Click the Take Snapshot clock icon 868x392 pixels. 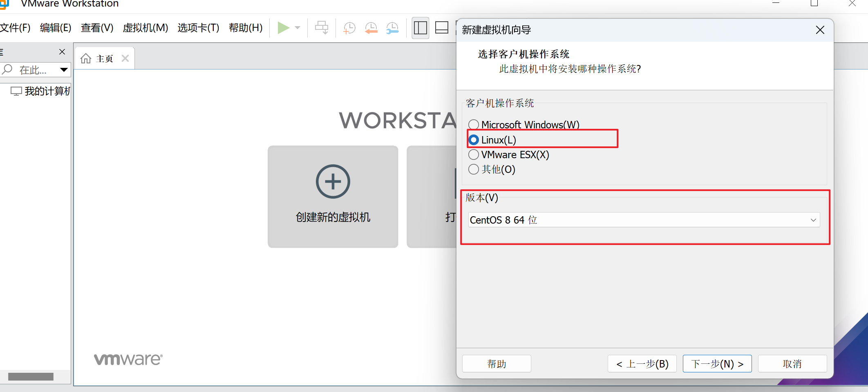[x=349, y=28]
